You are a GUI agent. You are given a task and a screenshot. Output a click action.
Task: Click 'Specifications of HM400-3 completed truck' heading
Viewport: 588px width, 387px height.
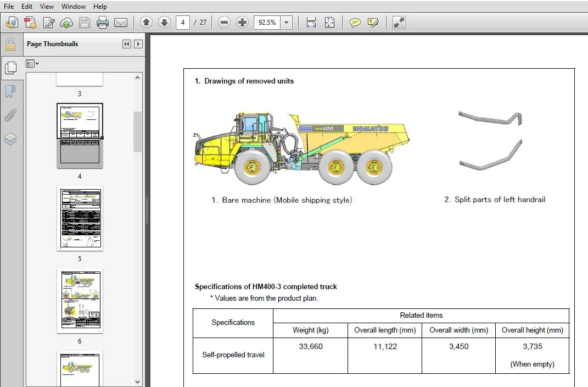tap(266, 287)
